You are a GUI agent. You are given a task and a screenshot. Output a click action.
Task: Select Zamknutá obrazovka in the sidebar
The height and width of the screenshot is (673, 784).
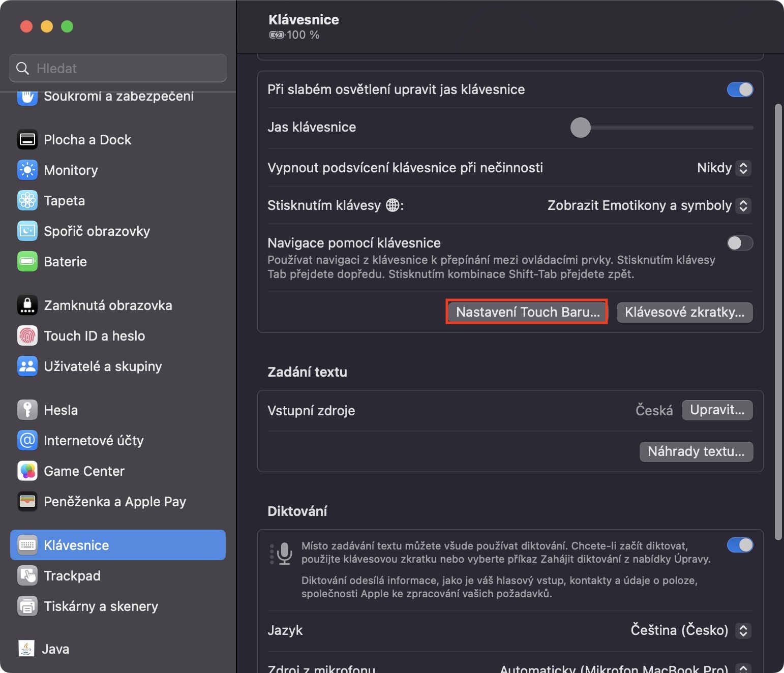[x=108, y=305]
